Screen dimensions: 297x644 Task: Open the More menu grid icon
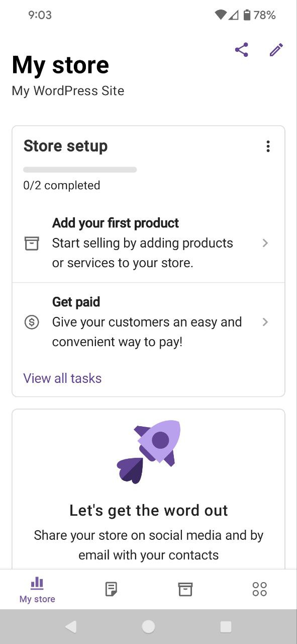[260, 588]
